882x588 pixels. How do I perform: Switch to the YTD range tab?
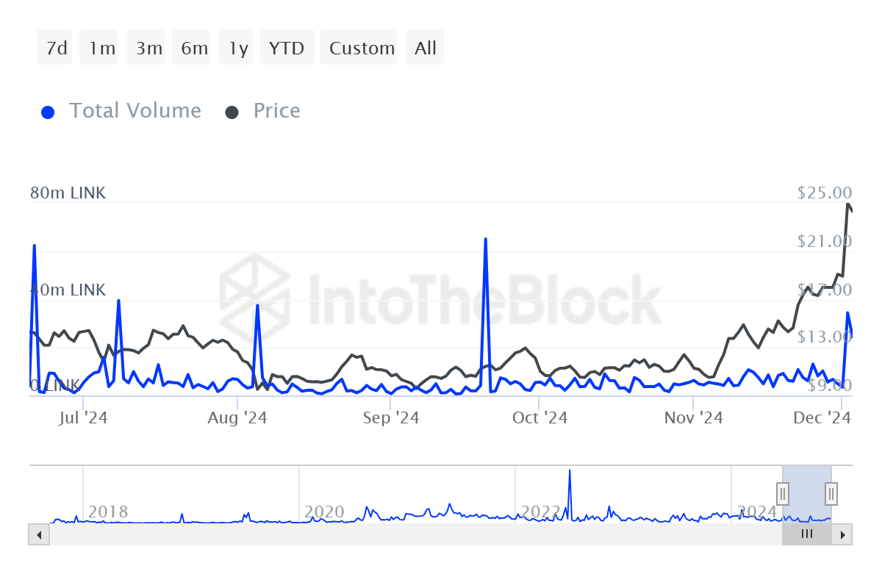click(x=287, y=47)
